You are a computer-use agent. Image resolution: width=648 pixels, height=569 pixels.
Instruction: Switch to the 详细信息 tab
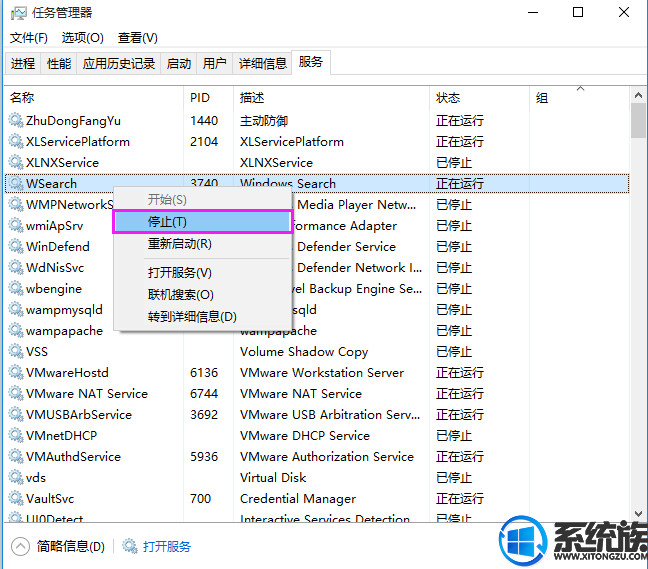click(x=262, y=64)
